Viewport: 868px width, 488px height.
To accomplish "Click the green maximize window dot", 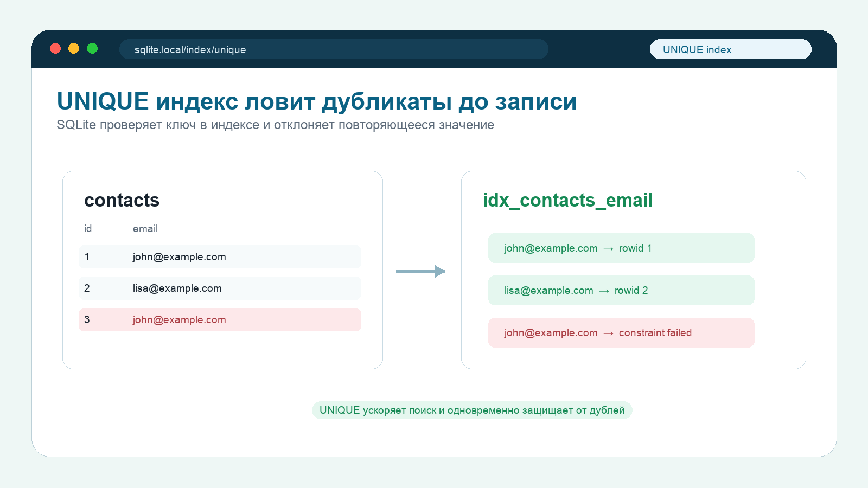I will pyautogui.click(x=92, y=48).
